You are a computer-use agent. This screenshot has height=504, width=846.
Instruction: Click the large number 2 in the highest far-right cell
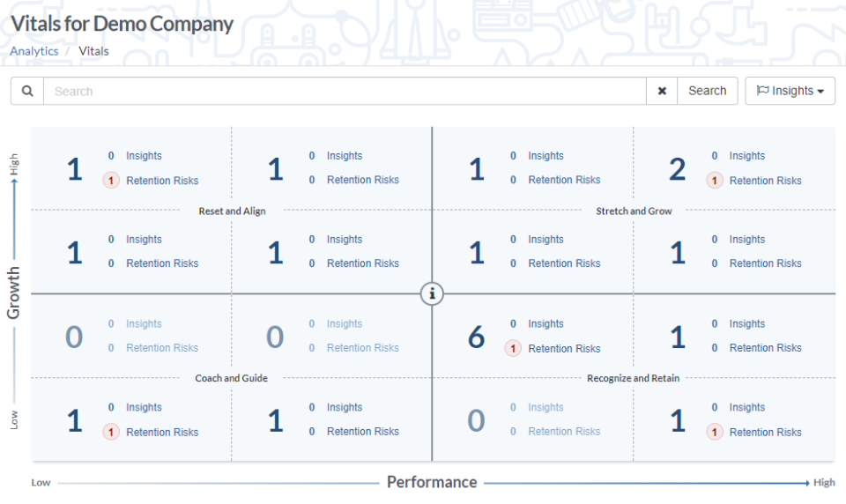(677, 169)
